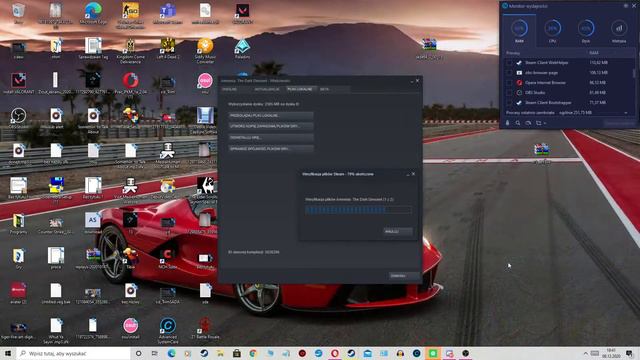Click the file verification progress bar
Screen dimensions: 640x360
tap(358, 210)
